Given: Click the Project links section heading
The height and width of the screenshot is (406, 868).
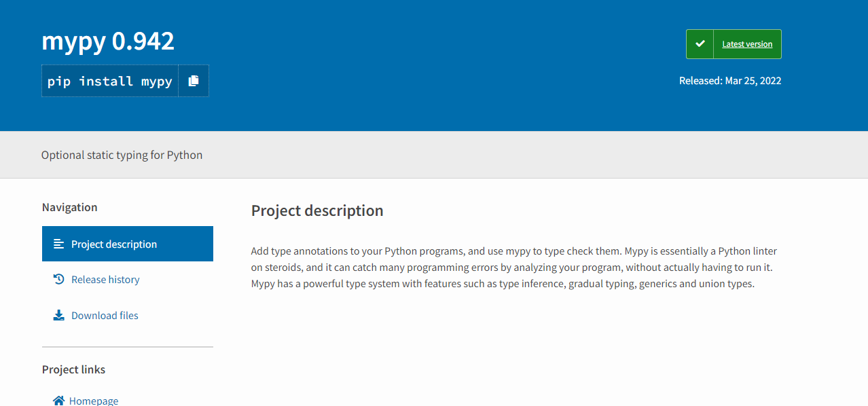Looking at the screenshot, I should (x=73, y=369).
